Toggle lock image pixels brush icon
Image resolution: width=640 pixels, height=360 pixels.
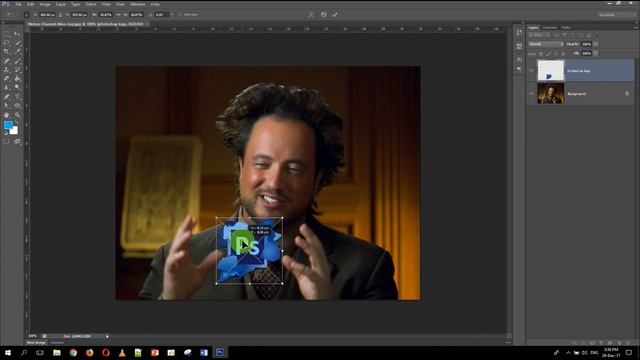click(x=549, y=53)
